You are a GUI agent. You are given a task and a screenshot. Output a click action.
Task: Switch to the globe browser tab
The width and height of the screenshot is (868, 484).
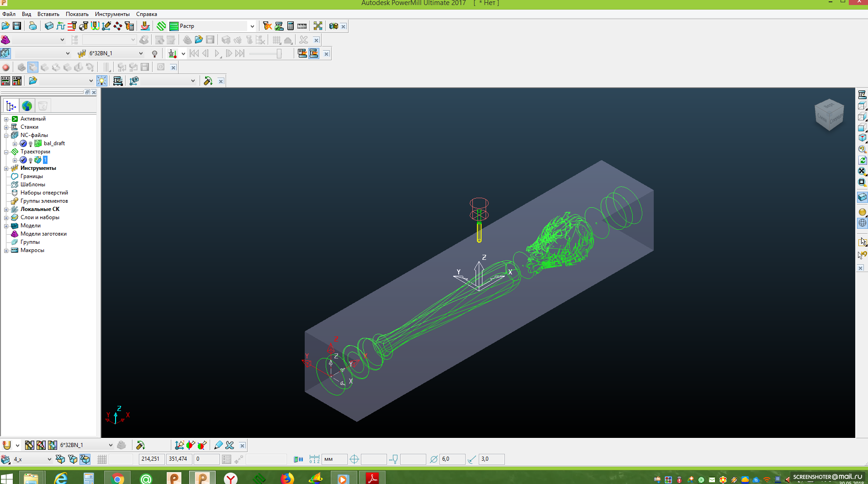(27, 106)
